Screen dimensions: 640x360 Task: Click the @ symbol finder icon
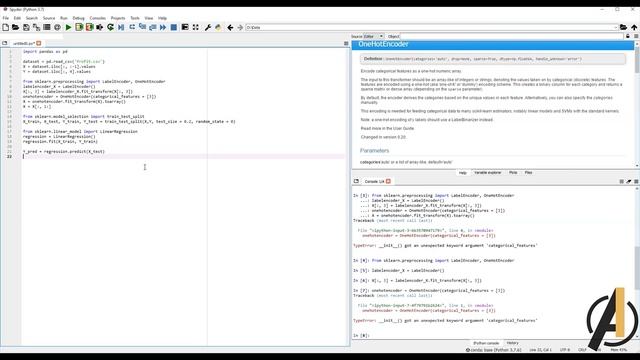coord(57,27)
